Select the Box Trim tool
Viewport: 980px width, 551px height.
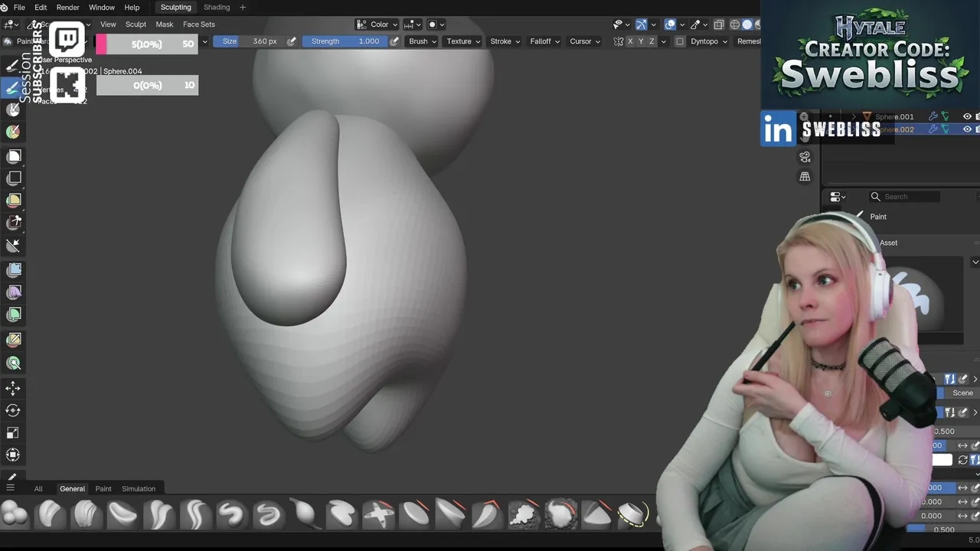point(14,223)
